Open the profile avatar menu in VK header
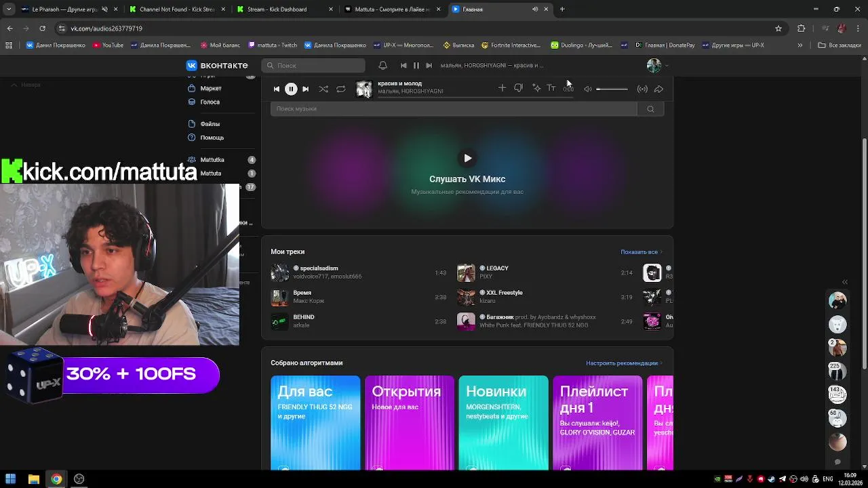Viewport: 868px width, 488px height. (x=657, y=66)
